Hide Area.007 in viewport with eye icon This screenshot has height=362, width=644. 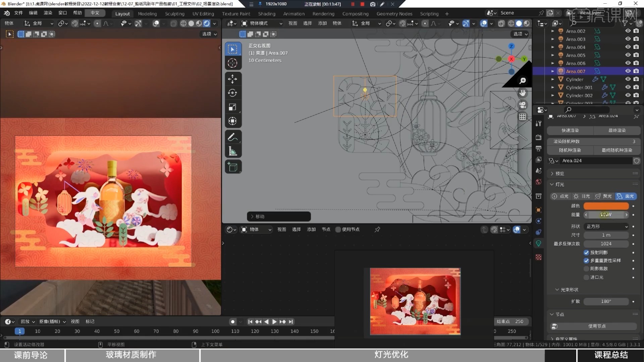pos(628,71)
